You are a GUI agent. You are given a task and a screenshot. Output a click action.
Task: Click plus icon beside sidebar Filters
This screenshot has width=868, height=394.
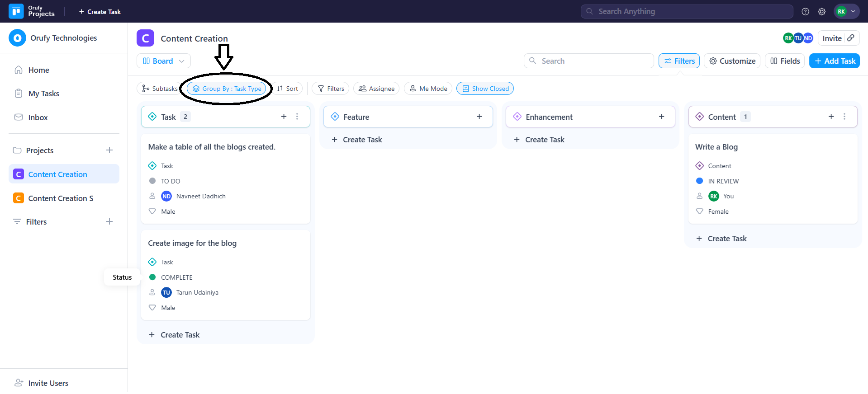(109, 221)
